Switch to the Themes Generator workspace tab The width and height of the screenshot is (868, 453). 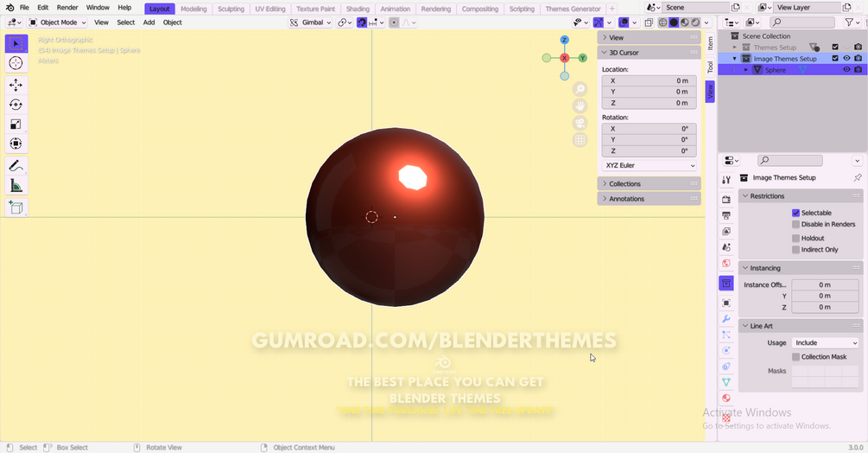click(573, 9)
